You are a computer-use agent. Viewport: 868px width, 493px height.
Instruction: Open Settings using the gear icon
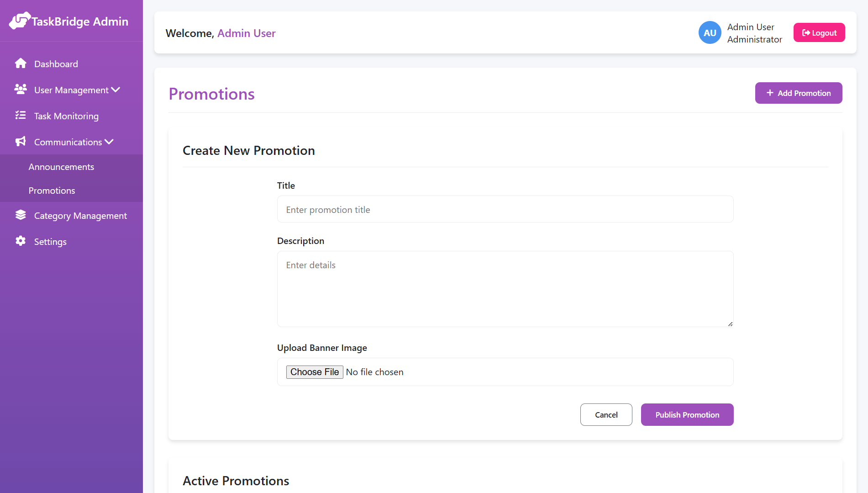coord(21,241)
